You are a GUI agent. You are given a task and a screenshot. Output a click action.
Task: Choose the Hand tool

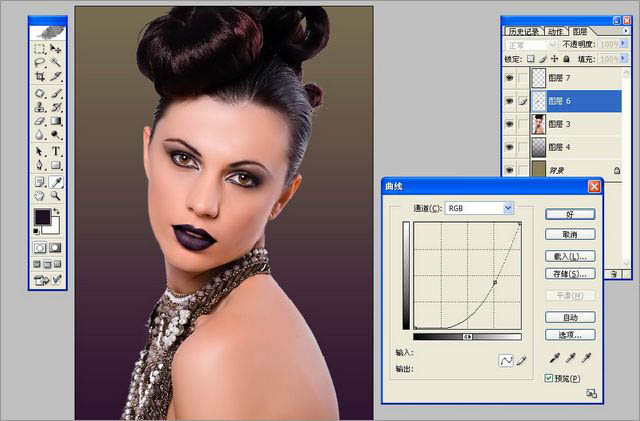tap(39, 196)
